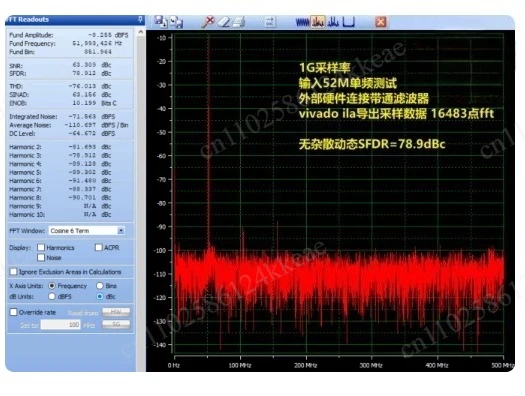Click the red X marker-delete tool icon
525x396 pixels.
click(208, 22)
